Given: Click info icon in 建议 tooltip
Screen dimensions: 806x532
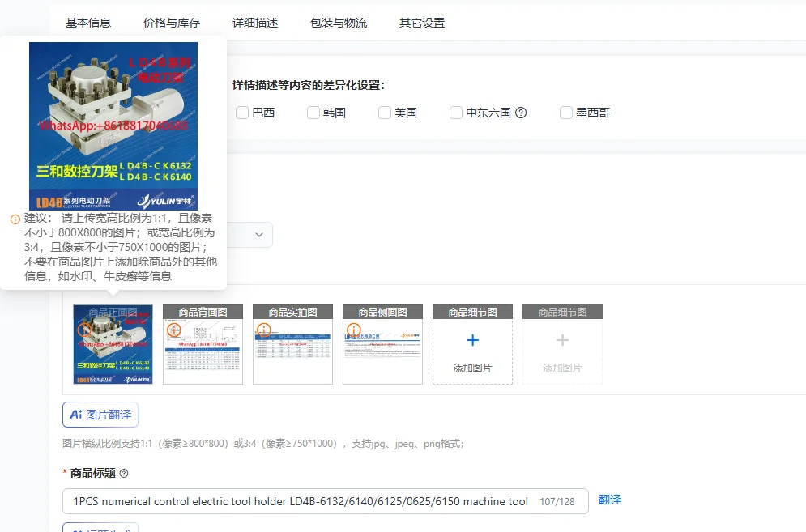Looking at the screenshot, I should click(x=15, y=219).
